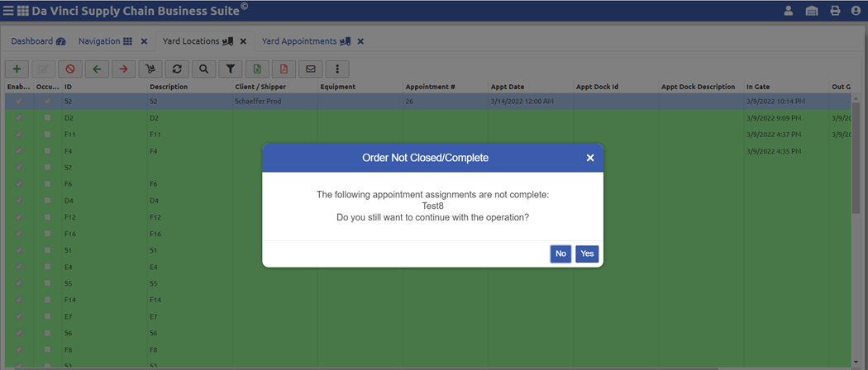Click No in the dialog
The width and height of the screenshot is (868, 370).
point(560,254)
